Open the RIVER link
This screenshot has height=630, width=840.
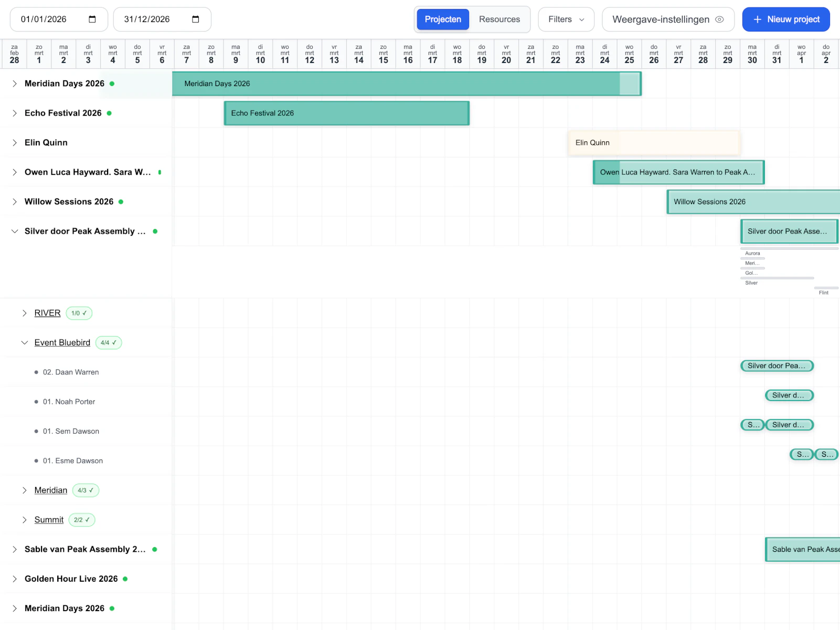[x=47, y=313]
